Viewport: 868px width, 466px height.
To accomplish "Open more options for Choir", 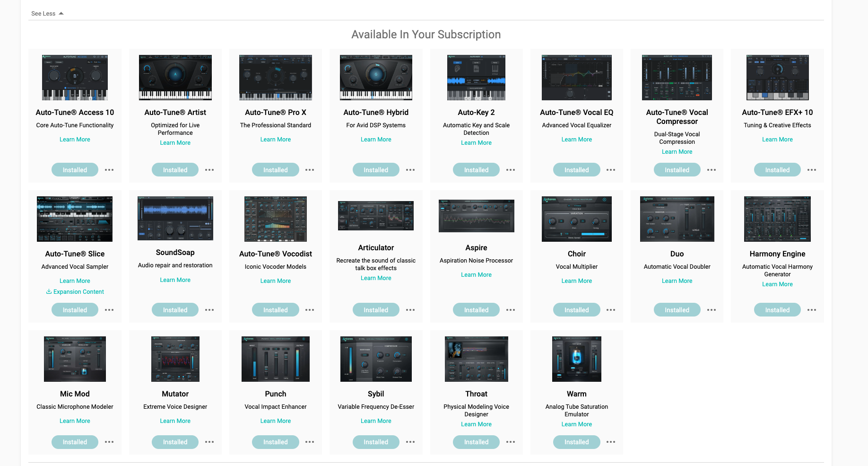I will coord(611,310).
